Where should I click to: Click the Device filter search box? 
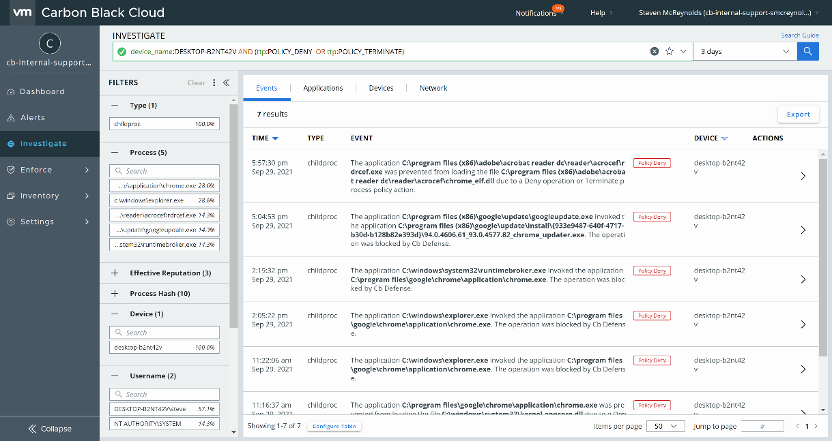pyautogui.click(x=164, y=333)
